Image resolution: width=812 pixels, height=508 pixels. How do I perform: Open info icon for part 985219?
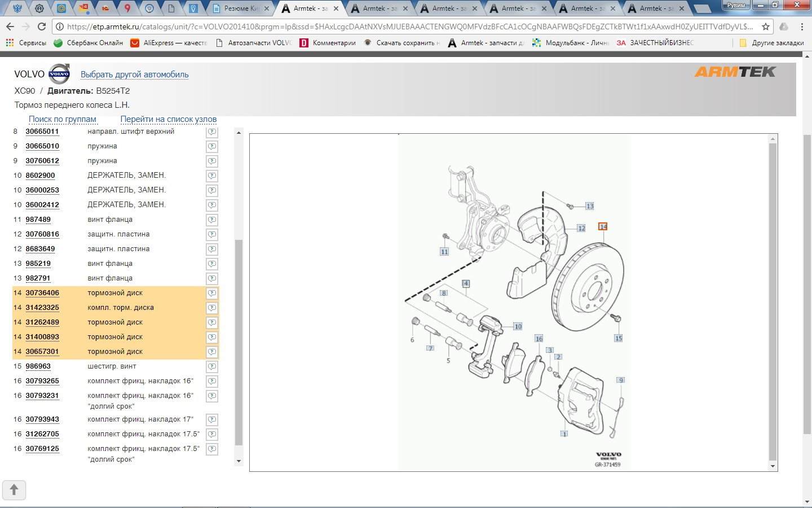(212, 264)
